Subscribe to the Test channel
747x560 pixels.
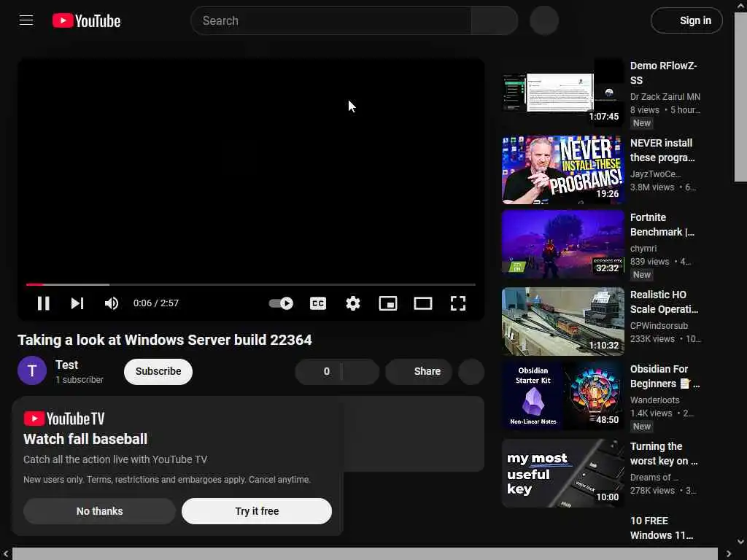(x=158, y=371)
